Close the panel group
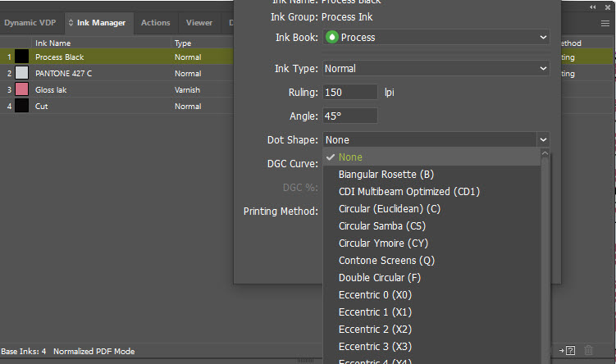 click(x=608, y=7)
